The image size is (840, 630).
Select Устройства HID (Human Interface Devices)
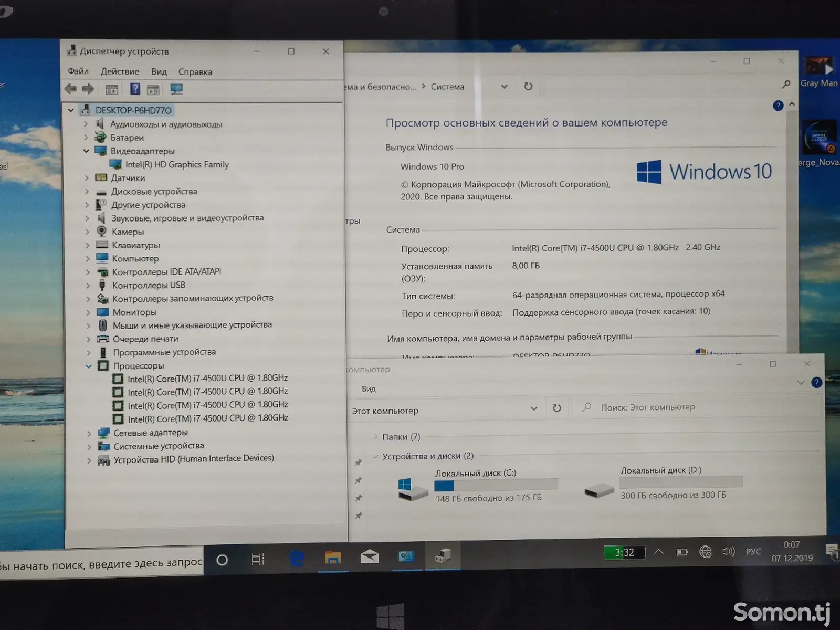[194, 459]
